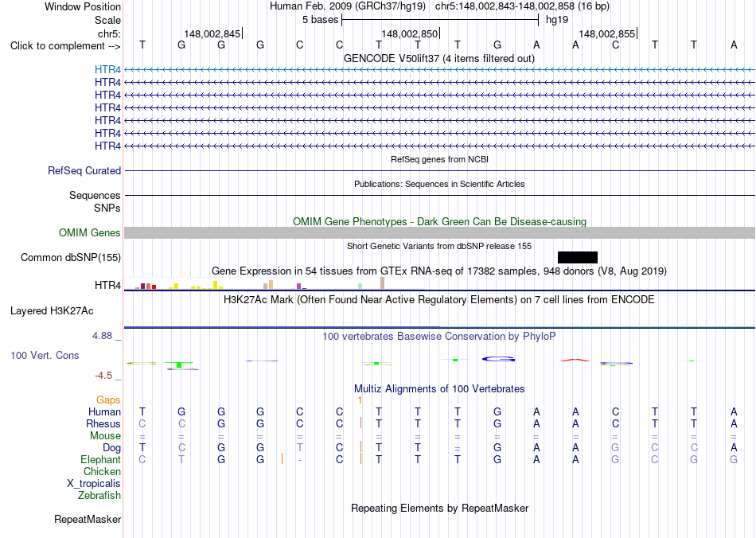Click 'Publications: Sequences in Scientific Articles' title
The width and height of the screenshot is (756, 538).
click(439, 184)
